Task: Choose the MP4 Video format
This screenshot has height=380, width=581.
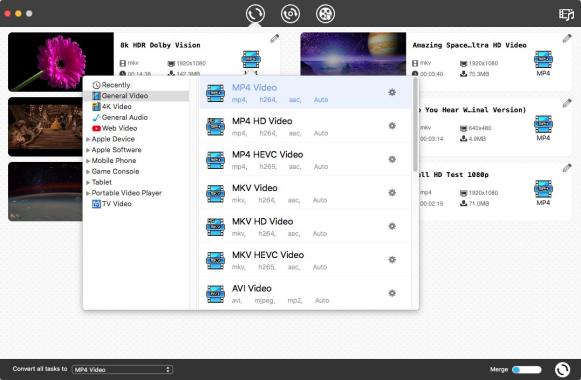Action: (305, 93)
